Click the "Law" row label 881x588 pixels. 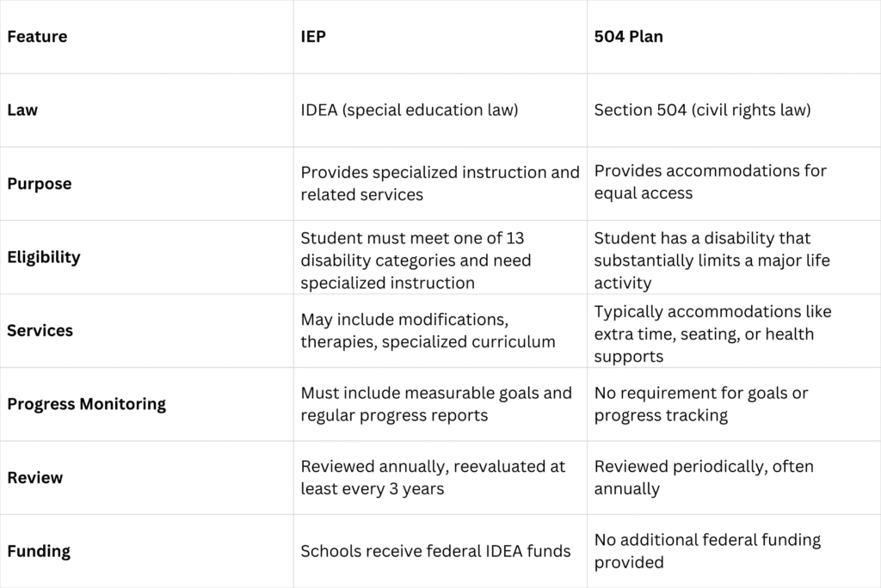tap(22, 110)
